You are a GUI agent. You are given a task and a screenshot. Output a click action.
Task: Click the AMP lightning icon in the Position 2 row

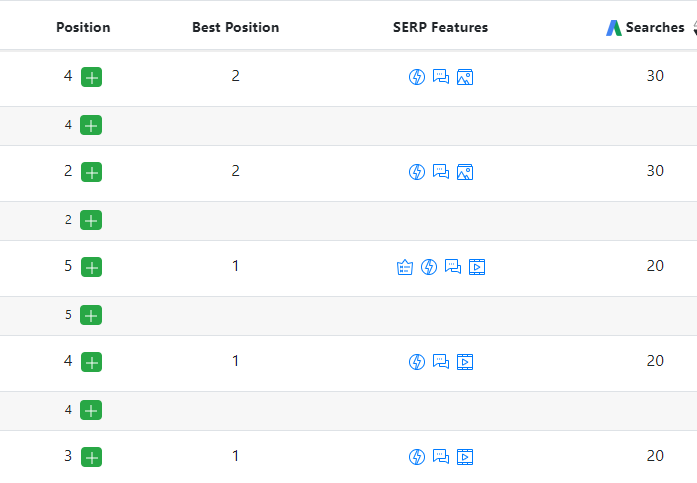(x=417, y=172)
